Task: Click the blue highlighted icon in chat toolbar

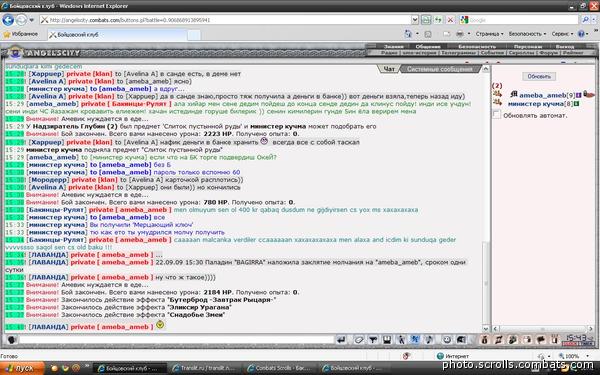Action: coord(415,340)
